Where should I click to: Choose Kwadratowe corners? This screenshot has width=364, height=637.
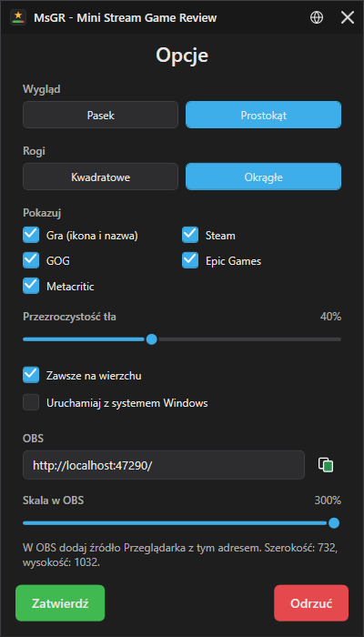[100, 177]
